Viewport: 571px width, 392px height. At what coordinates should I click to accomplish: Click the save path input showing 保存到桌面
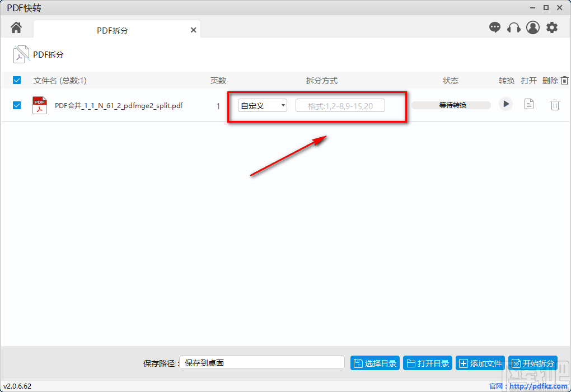tap(262, 362)
